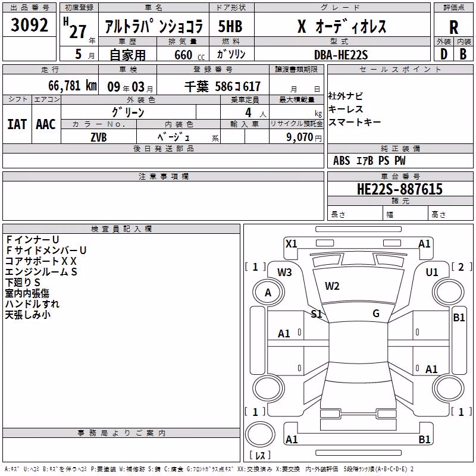The width and height of the screenshot is (476, 476).
Task: Select the U1 dent mark on the right fender
Action: click(x=432, y=273)
